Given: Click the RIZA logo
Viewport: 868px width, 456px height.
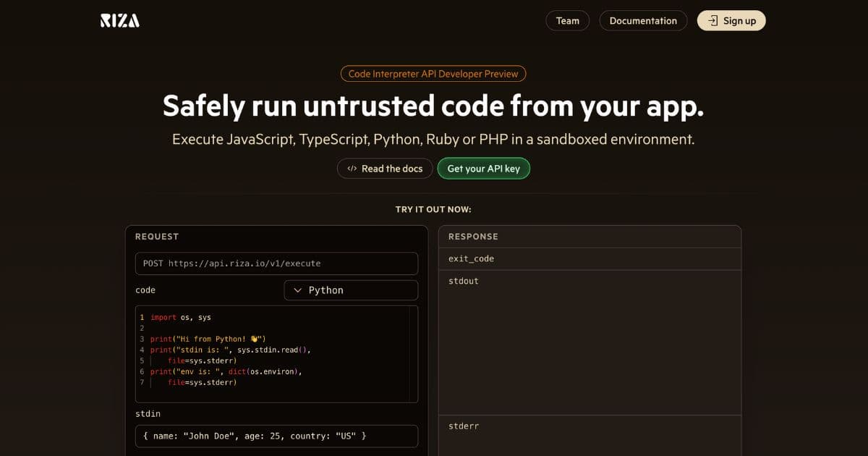Looking at the screenshot, I should point(120,20).
